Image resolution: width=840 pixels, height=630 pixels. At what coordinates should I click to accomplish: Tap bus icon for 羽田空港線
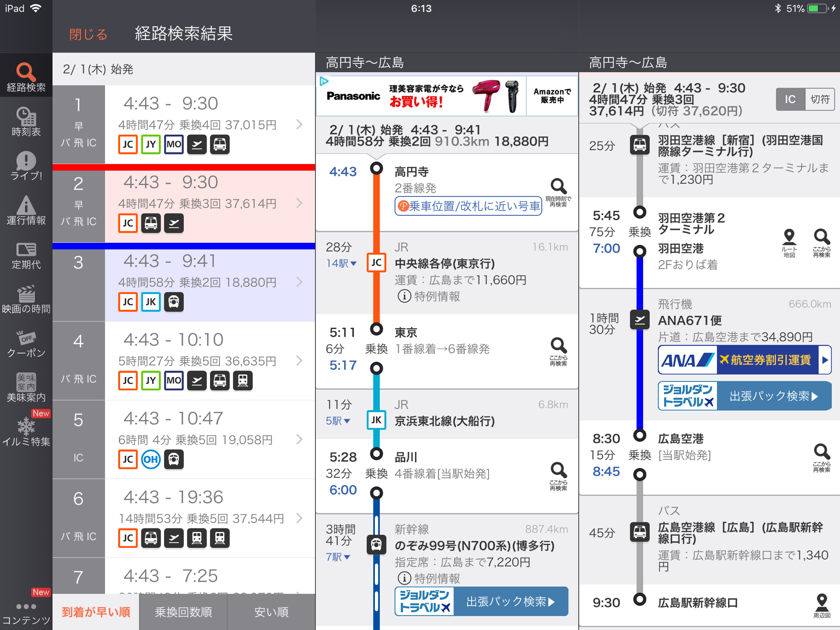640,144
